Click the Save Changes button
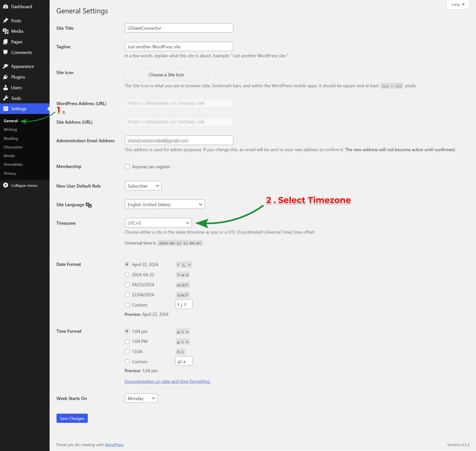This screenshot has height=451, width=476. pos(72,418)
